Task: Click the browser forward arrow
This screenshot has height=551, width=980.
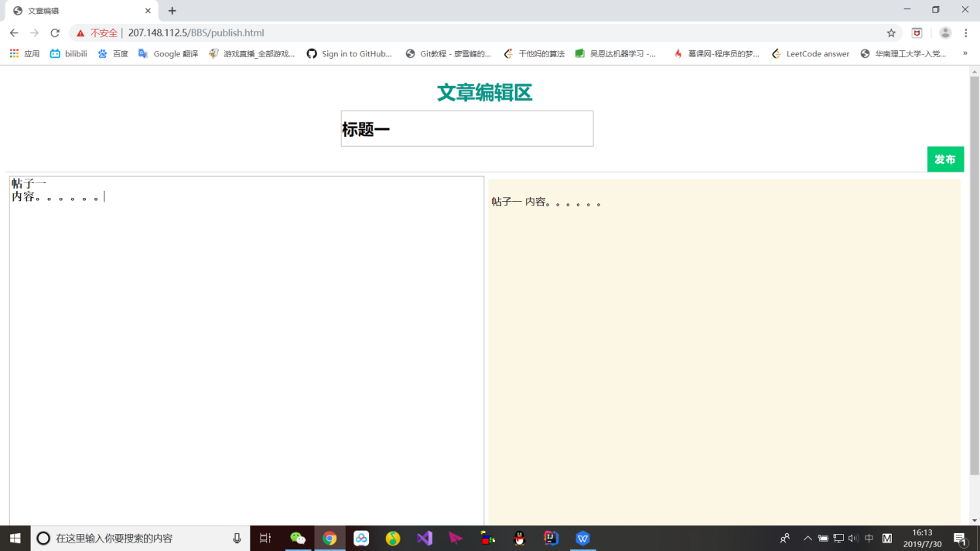Action: 34,33
